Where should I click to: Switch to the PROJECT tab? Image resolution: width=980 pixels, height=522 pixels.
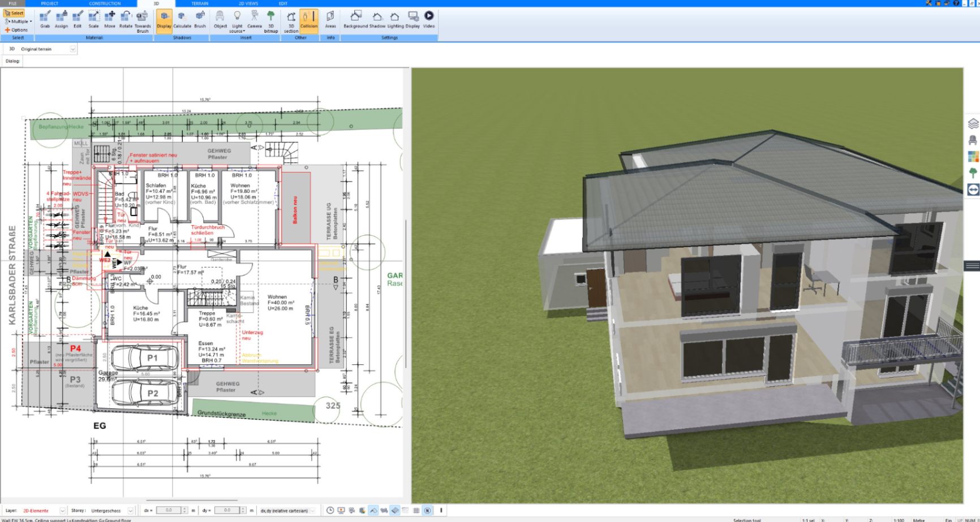point(50,3)
